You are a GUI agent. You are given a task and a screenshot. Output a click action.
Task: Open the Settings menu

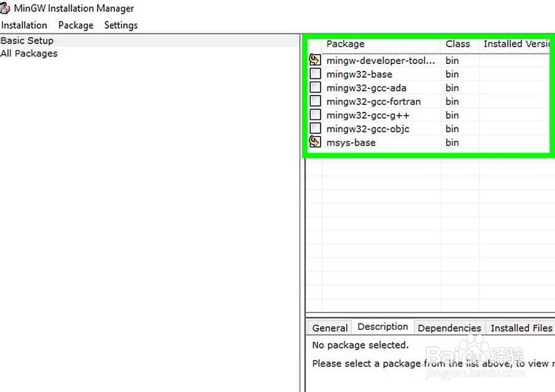(x=121, y=25)
